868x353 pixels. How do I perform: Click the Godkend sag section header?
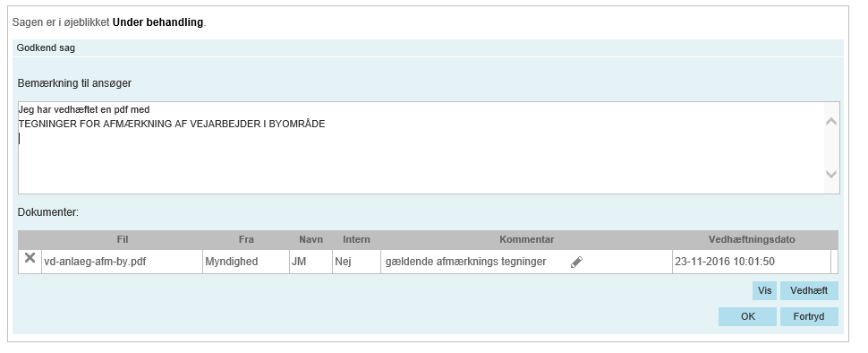click(x=428, y=47)
